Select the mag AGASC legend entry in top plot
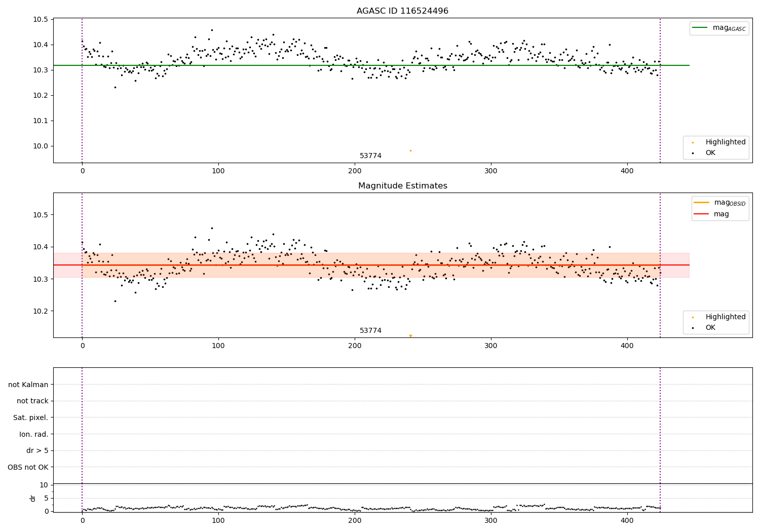 (719, 28)
